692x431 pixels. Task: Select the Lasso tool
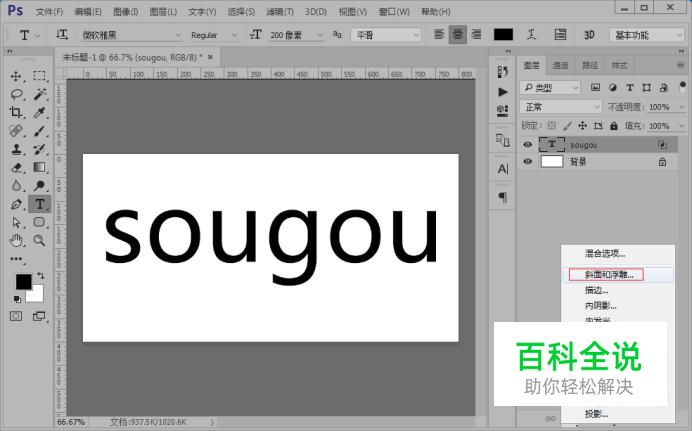click(x=16, y=94)
